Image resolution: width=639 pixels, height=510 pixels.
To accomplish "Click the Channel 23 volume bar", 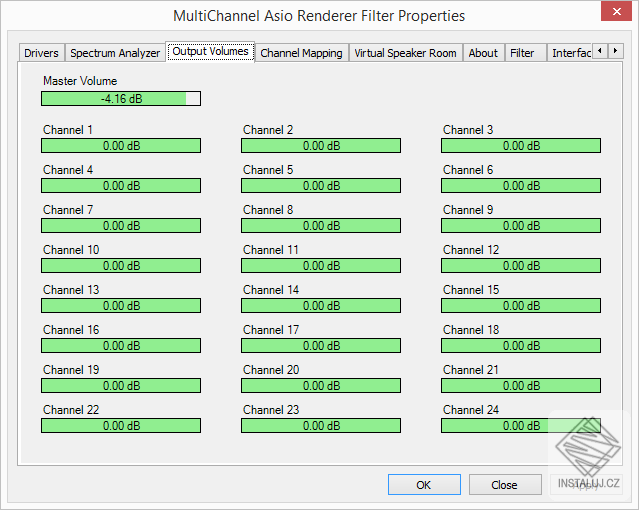I will (321, 425).
